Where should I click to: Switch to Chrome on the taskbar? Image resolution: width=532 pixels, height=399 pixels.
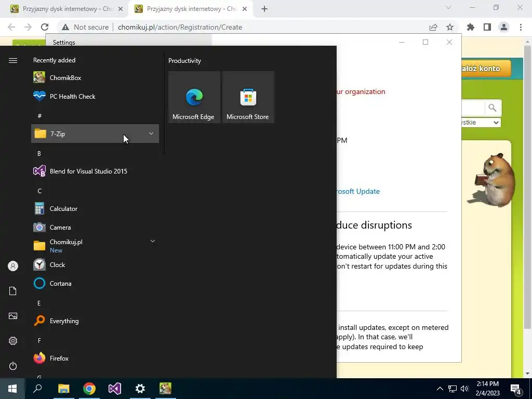tap(89, 389)
